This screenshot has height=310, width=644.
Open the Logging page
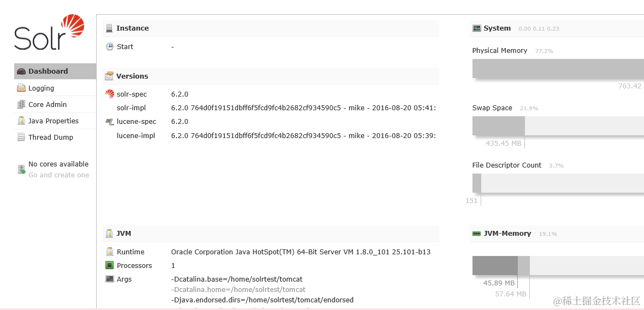tap(55, 88)
